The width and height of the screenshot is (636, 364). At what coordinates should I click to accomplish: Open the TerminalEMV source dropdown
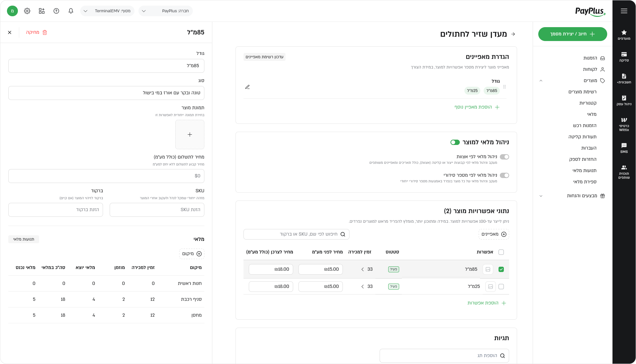(x=107, y=11)
